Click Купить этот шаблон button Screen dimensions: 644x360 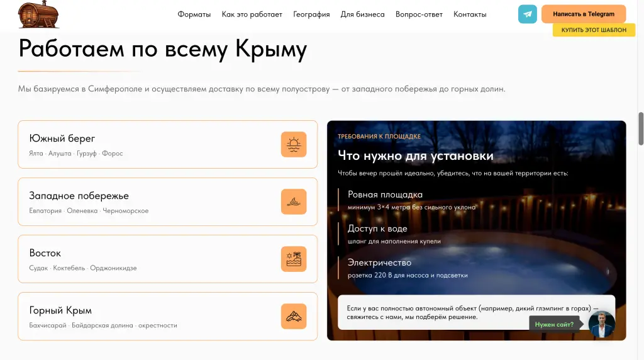[594, 30]
